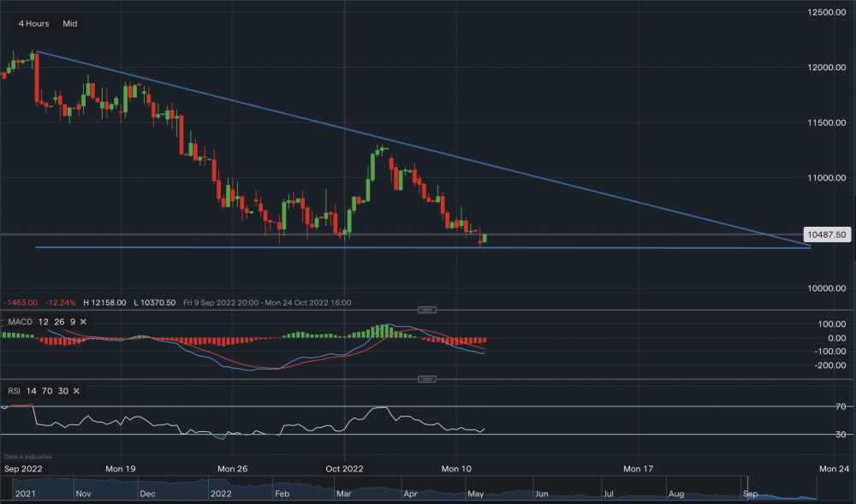The height and width of the screenshot is (504, 856).
Task: Click the Sep highlighted range in the navigator
Action: pyautogui.click(x=751, y=494)
